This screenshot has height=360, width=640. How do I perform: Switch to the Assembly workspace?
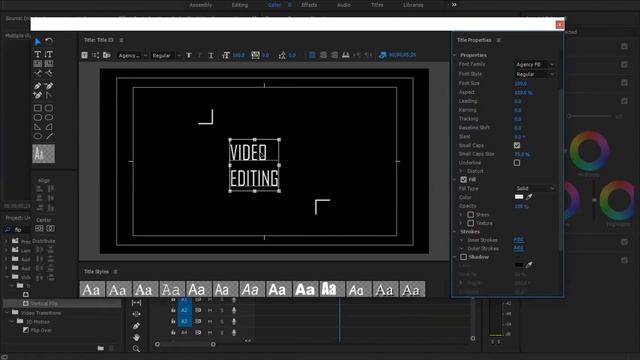(x=201, y=5)
